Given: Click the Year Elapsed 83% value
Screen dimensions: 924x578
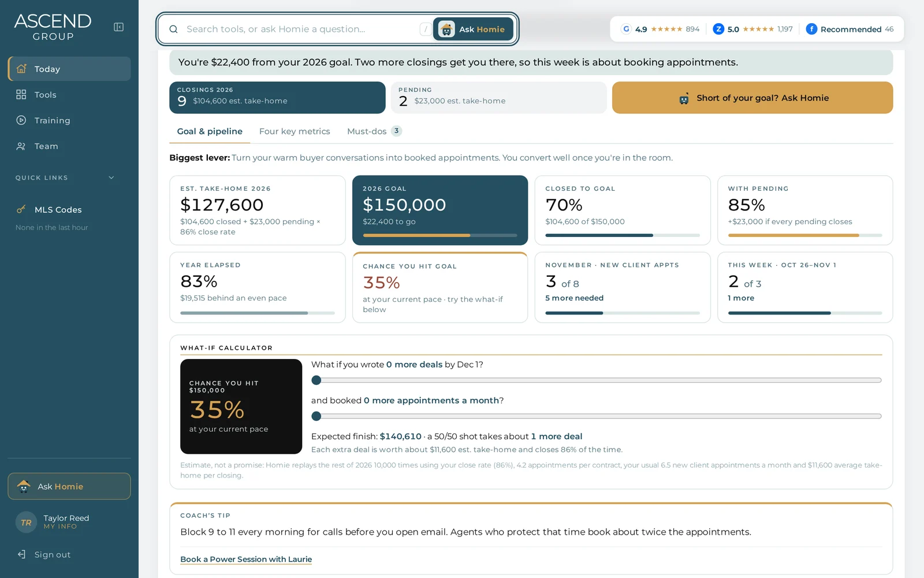Looking at the screenshot, I should click(199, 281).
